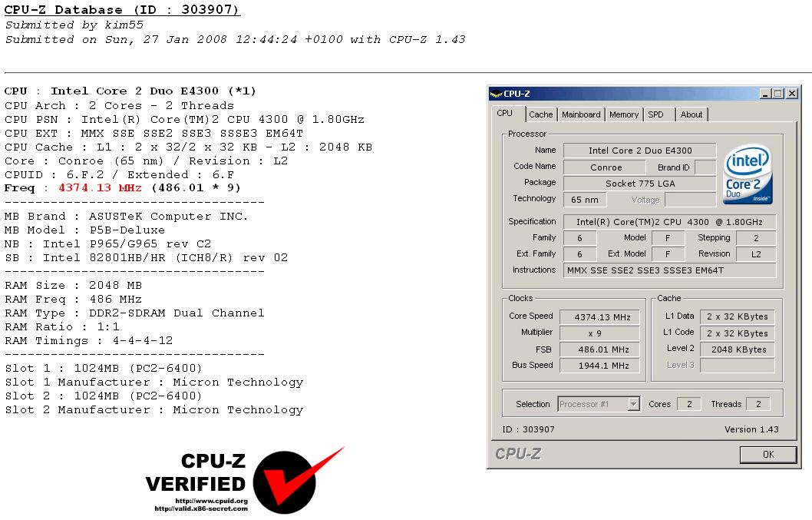The height and width of the screenshot is (520, 812).
Task: Open the Mainboard tab
Action: click(x=581, y=114)
